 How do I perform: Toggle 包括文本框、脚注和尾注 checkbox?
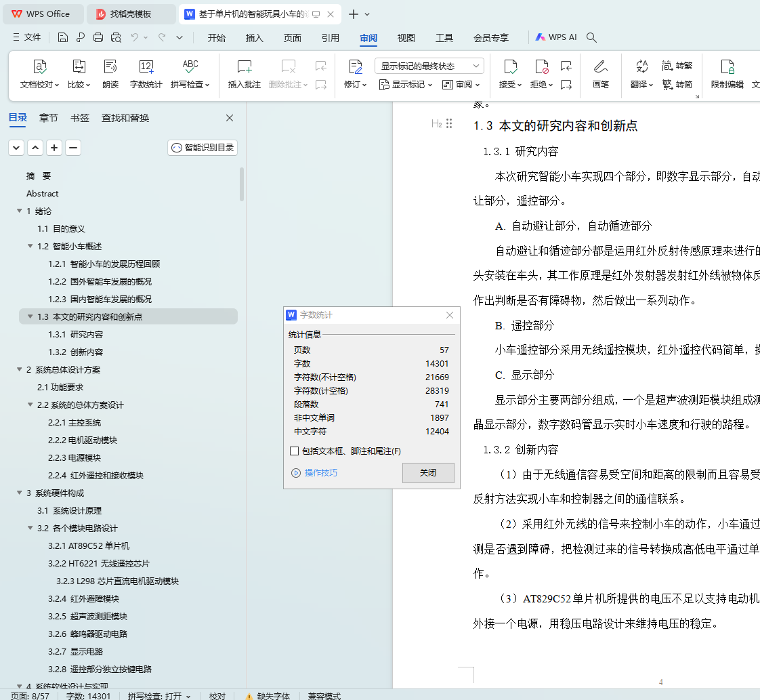tap(294, 451)
